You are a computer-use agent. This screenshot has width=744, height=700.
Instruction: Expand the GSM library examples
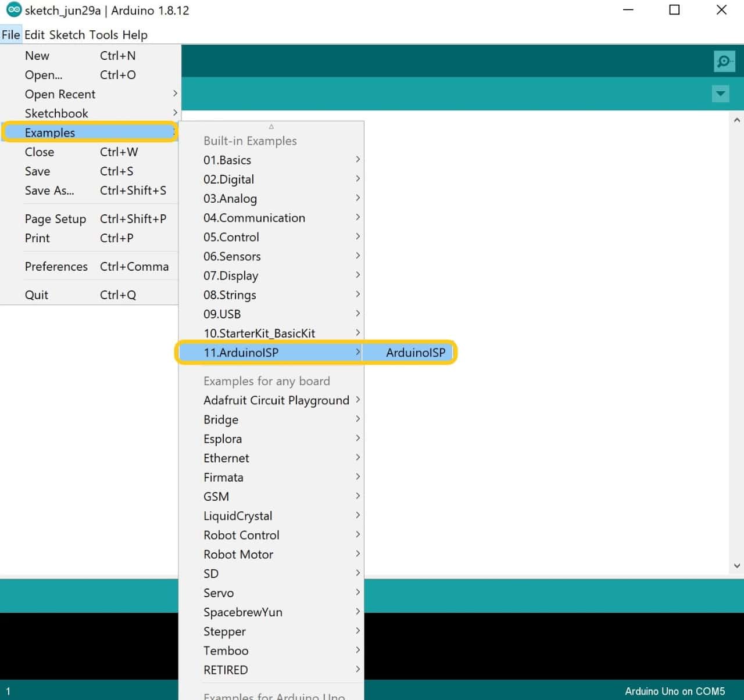click(271, 497)
